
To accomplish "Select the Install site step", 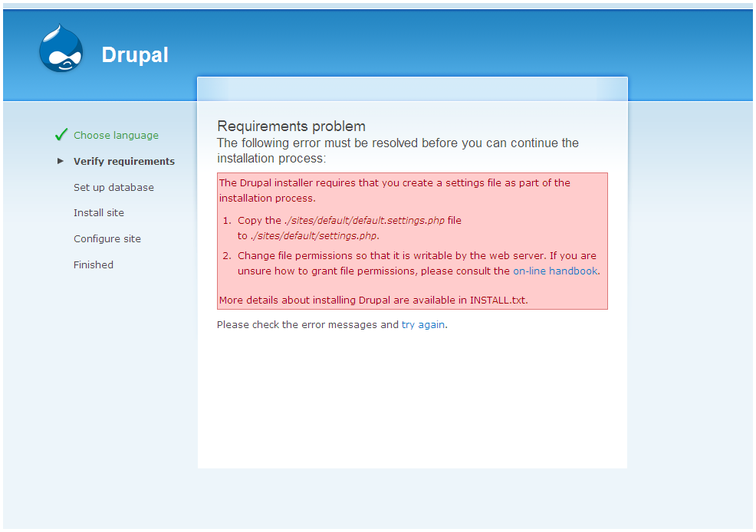I will pyautogui.click(x=99, y=212).
